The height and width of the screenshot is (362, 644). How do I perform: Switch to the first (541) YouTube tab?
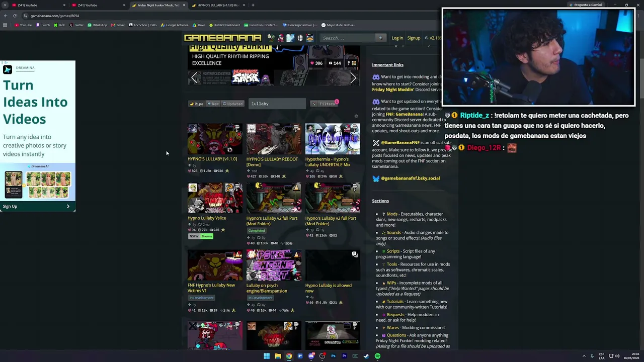[x=39, y=5]
